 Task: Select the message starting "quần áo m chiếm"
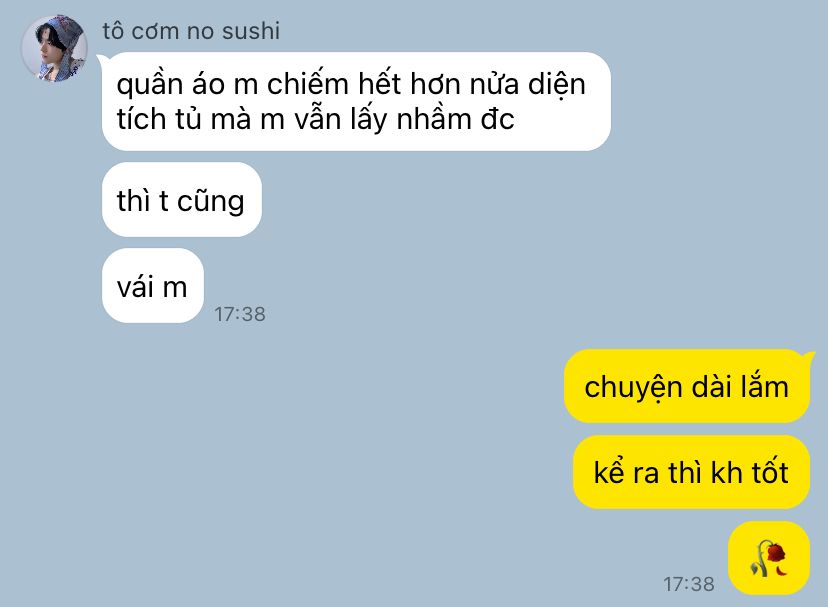356,101
